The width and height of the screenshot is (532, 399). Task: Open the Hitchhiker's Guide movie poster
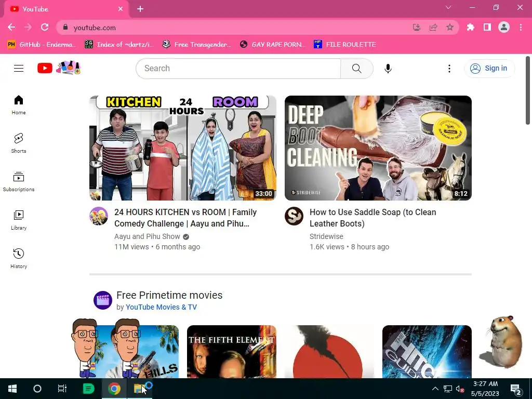point(427,352)
